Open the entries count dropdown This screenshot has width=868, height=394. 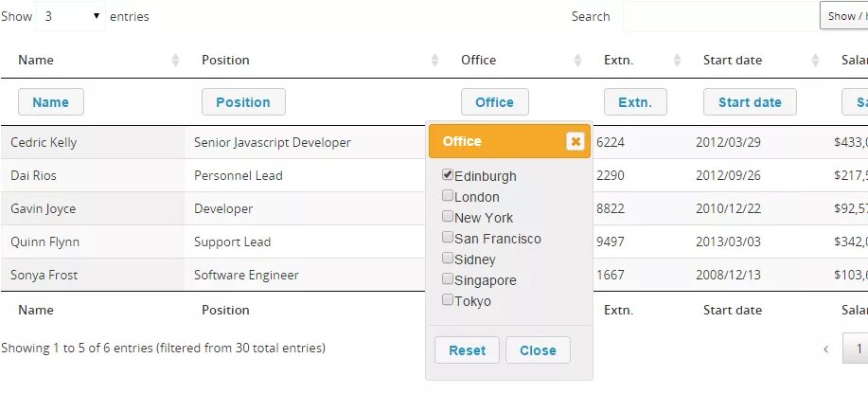click(71, 16)
